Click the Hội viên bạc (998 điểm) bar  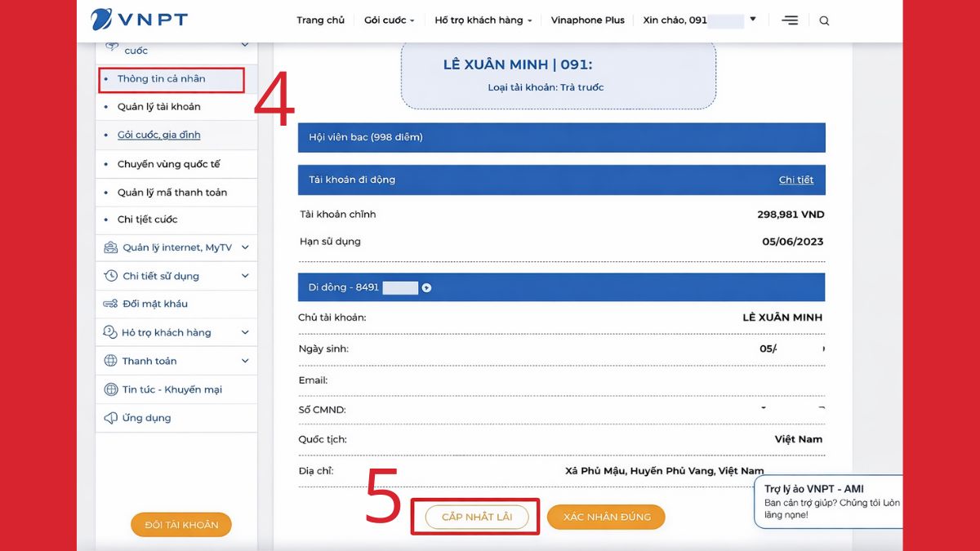click(561, 137)
